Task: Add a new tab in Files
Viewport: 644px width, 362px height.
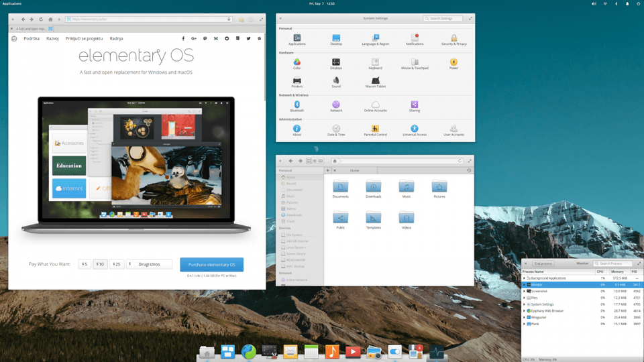Action: 328,170
